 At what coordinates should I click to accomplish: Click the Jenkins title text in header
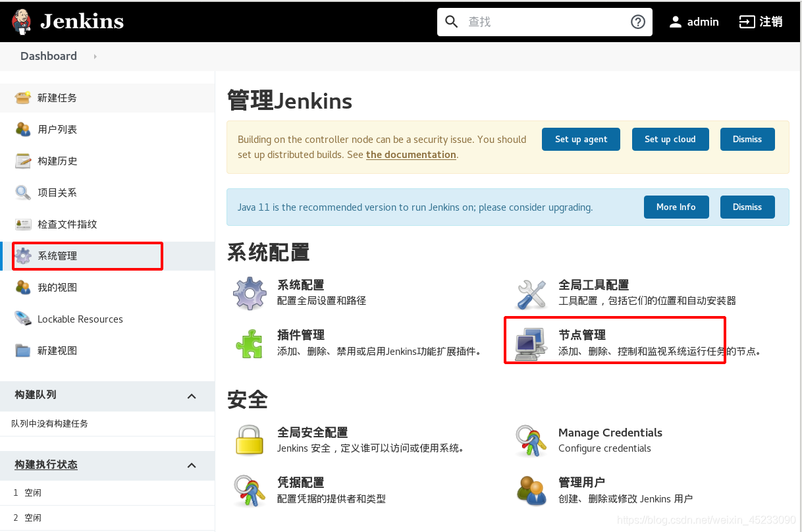(82, 22)
